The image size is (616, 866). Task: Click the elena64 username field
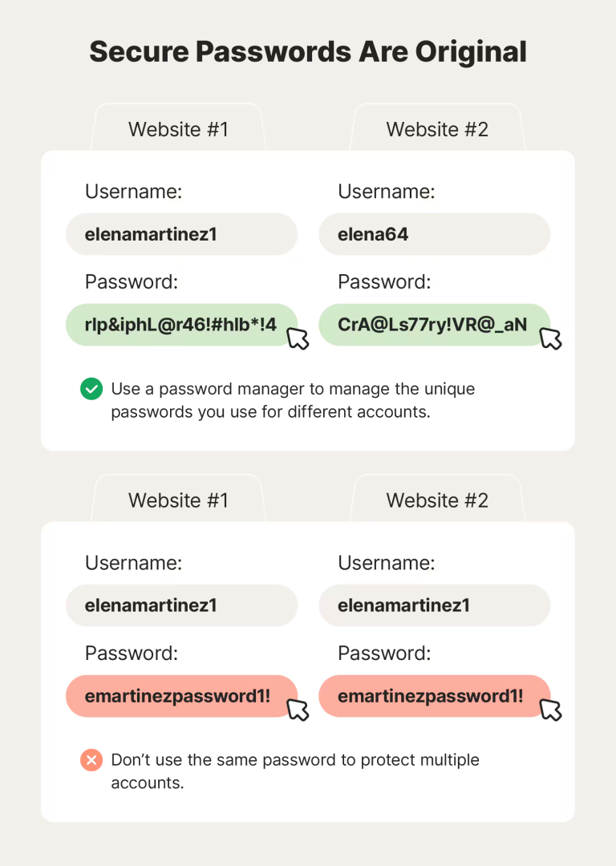tap(435, 234)
